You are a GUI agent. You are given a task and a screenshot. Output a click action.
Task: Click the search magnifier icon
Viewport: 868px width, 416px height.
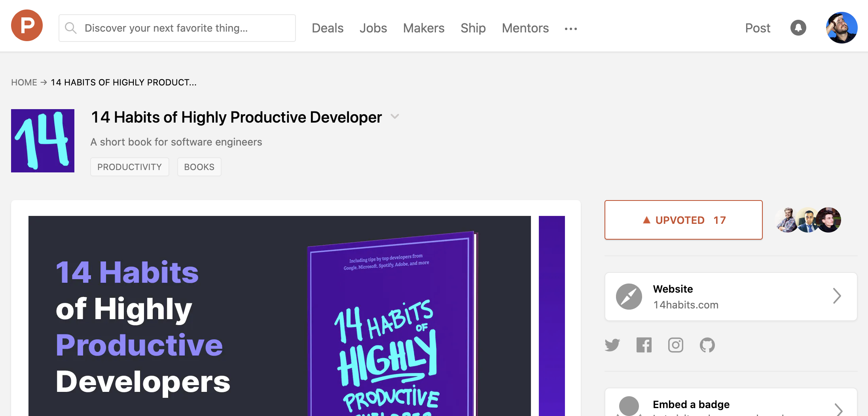(x=71, y=28)
